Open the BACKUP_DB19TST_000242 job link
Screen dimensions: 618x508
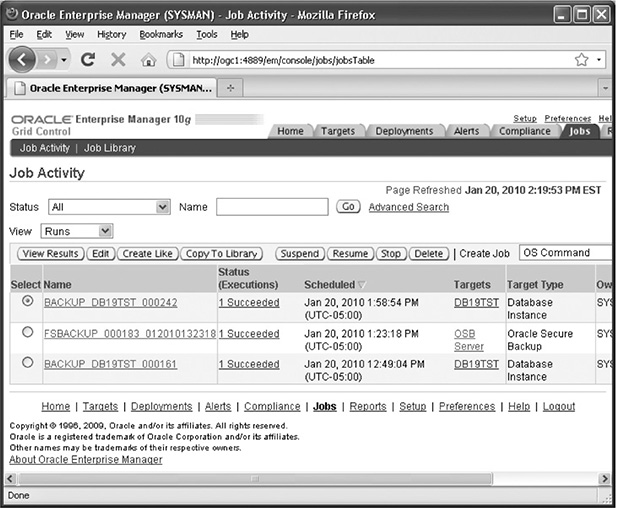(x=110, y=302)
